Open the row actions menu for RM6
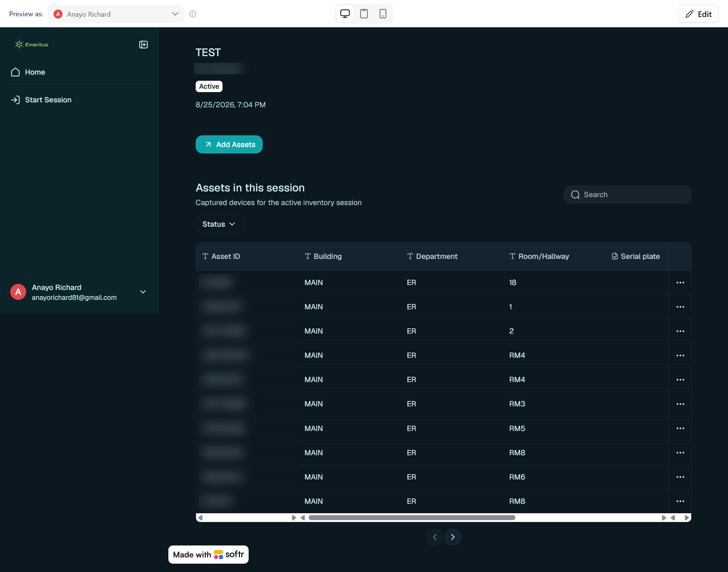This screenshot has height=572, width=728. (x=680, y=477)
